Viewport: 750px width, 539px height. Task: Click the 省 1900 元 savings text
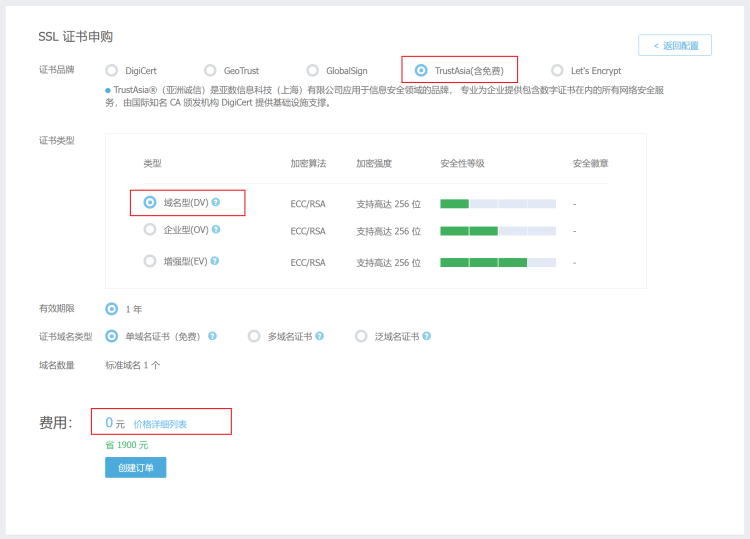(x=127, y=445)
